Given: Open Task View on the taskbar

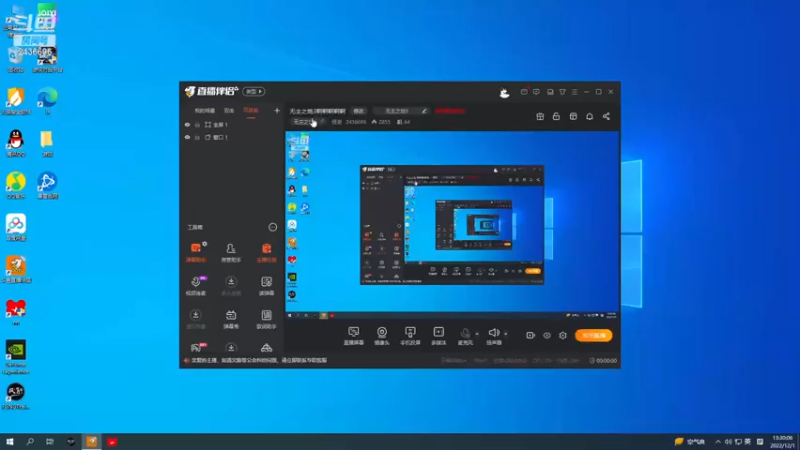Looking at the screenshot, I should tap(49, 442).
